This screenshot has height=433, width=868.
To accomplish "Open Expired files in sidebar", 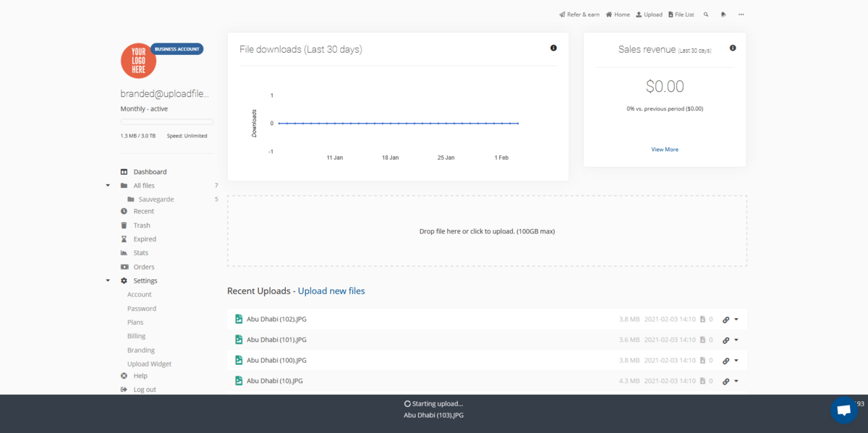I will tap(145, 239).
